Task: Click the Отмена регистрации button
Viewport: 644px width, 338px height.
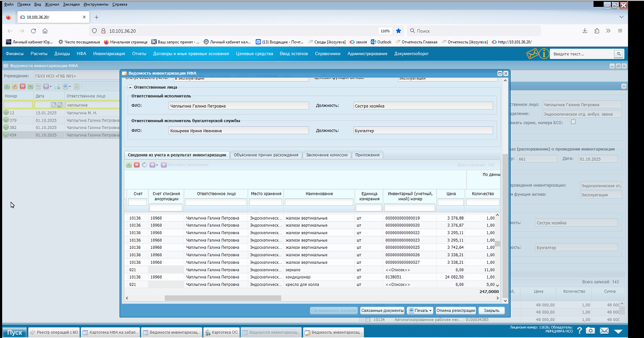Action: coord(456,310)
